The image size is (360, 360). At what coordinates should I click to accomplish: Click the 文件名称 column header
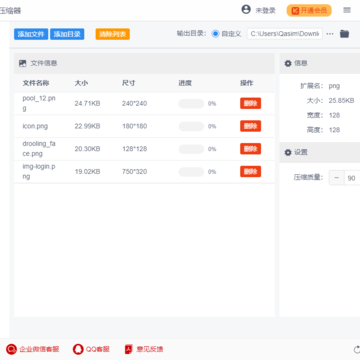36,83
